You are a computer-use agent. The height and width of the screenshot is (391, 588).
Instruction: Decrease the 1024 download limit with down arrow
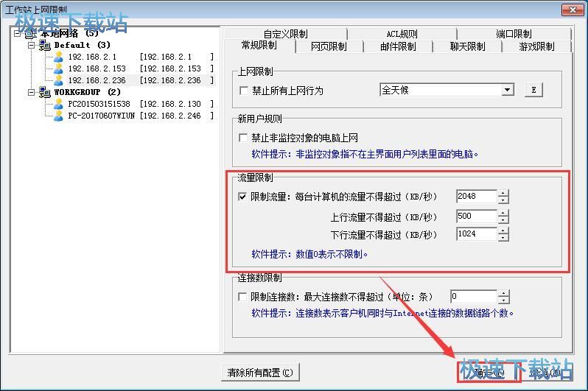tap(503, 238)
